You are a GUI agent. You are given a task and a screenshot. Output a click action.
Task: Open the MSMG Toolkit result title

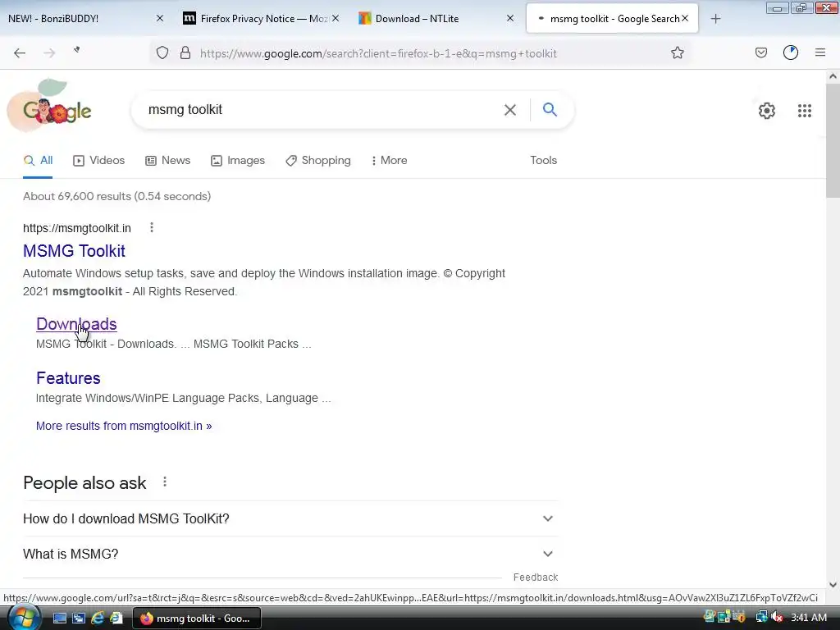(x=74, y=251)
